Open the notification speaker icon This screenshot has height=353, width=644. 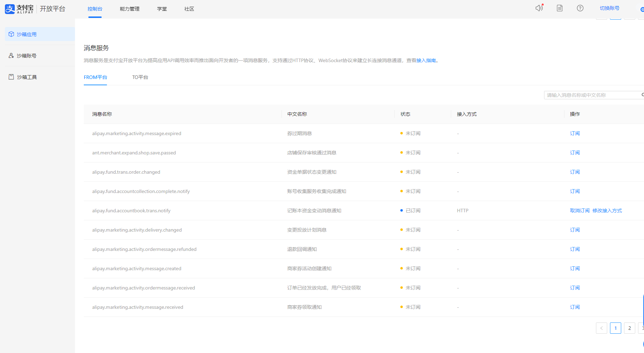click(x=539, y=8)
